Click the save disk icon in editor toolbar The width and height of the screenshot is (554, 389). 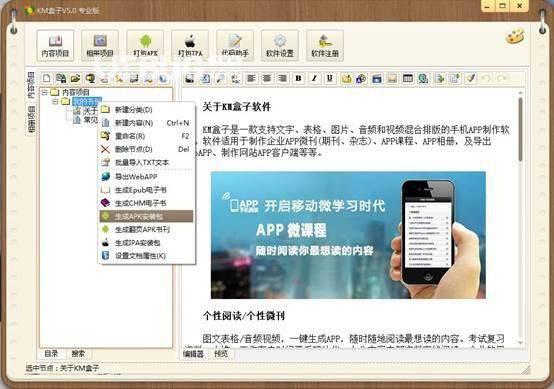(190, 78)
